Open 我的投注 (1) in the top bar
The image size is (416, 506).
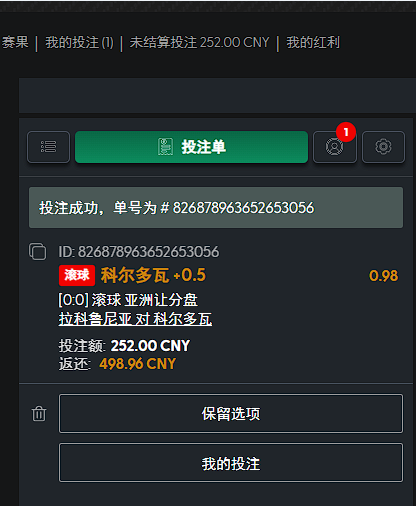point(79,42)
